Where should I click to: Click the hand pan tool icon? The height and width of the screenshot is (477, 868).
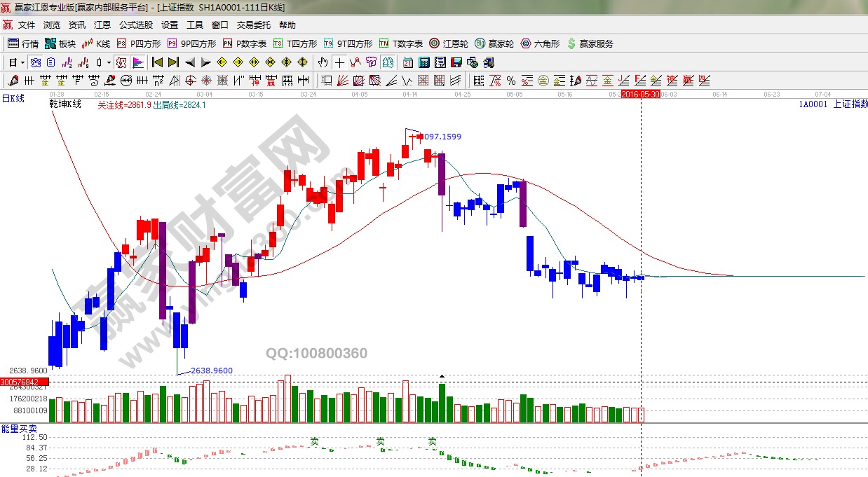point(323,62)
